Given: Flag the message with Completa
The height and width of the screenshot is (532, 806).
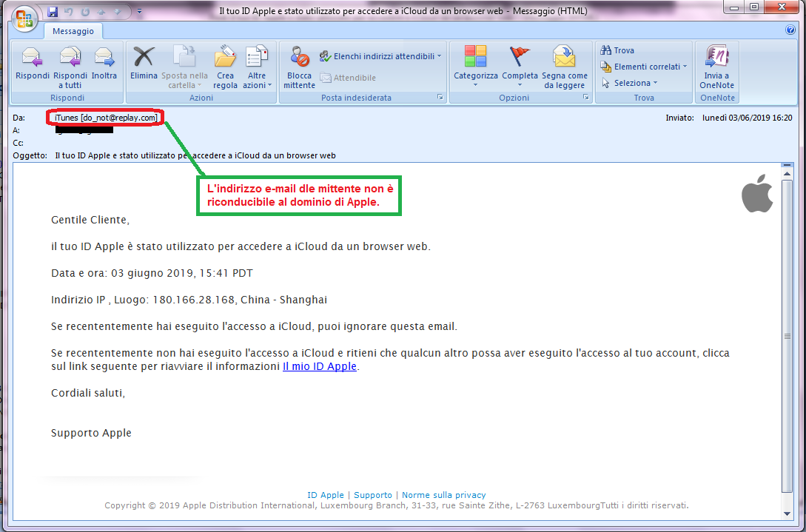Looking at the screenshot, I should [520, 67].
